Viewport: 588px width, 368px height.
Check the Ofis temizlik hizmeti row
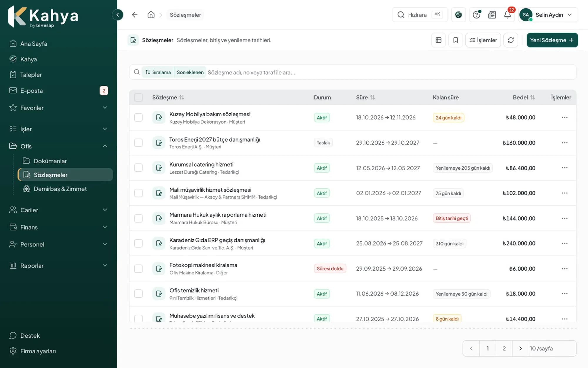tap(138, 294)
